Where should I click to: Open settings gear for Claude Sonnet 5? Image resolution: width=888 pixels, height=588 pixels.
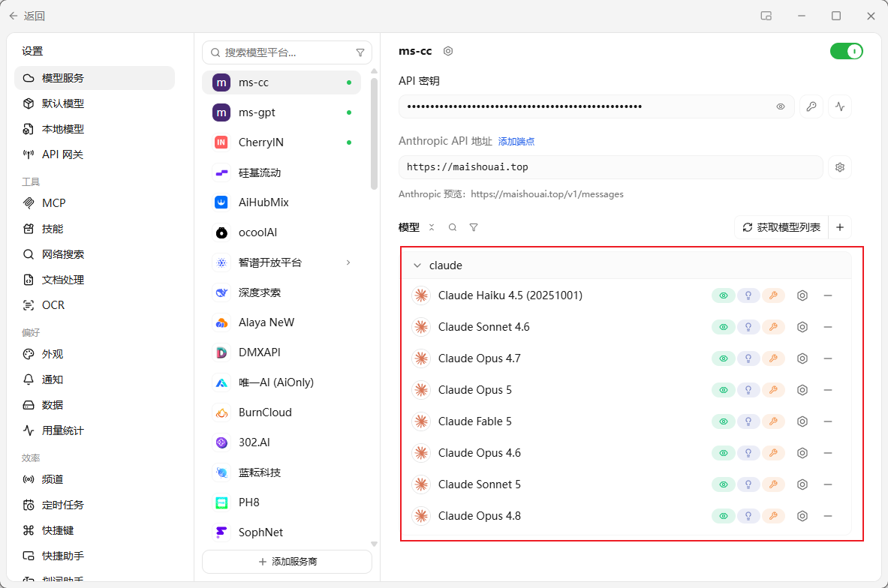coord(802,484)
